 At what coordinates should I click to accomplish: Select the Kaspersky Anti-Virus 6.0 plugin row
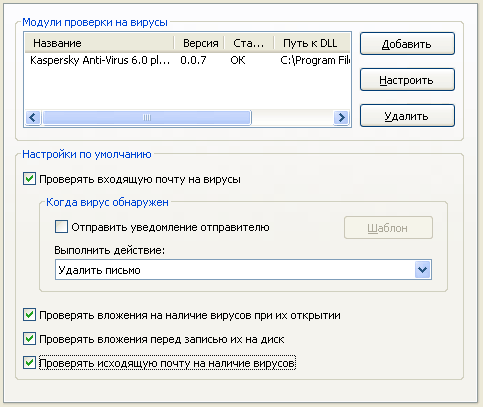click(187, 60)
